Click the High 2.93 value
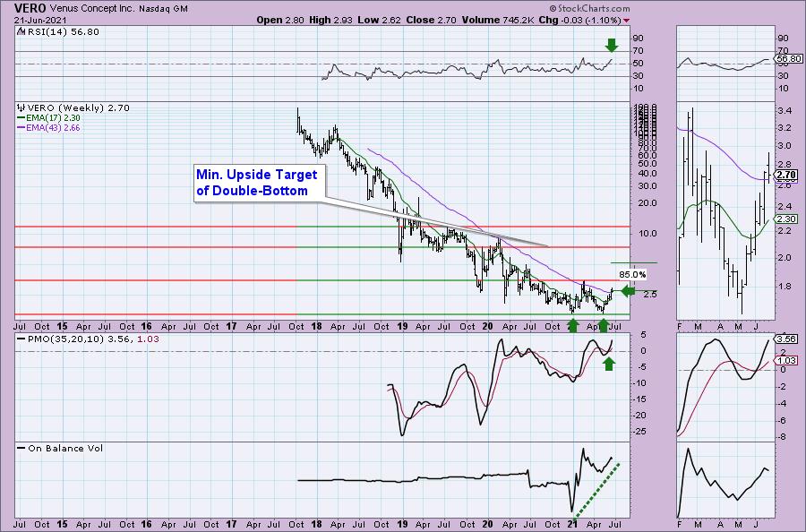806x532 pixels. (x=331, y=20)
